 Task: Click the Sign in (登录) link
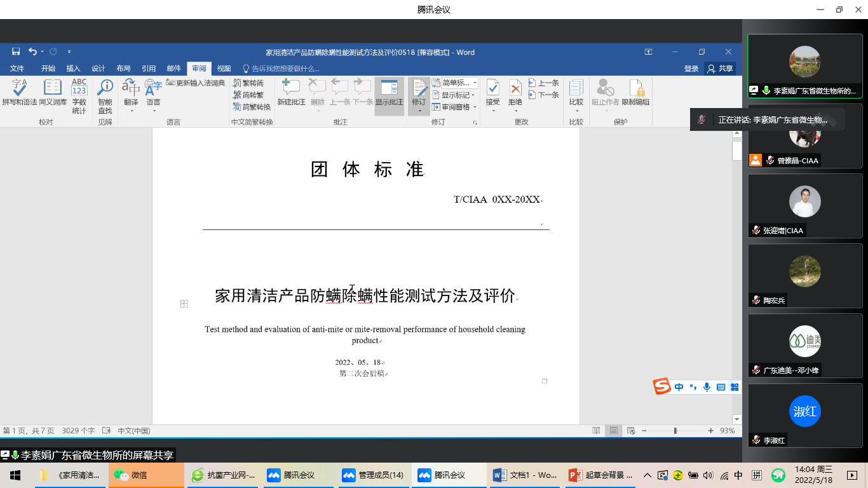(691, 69)
